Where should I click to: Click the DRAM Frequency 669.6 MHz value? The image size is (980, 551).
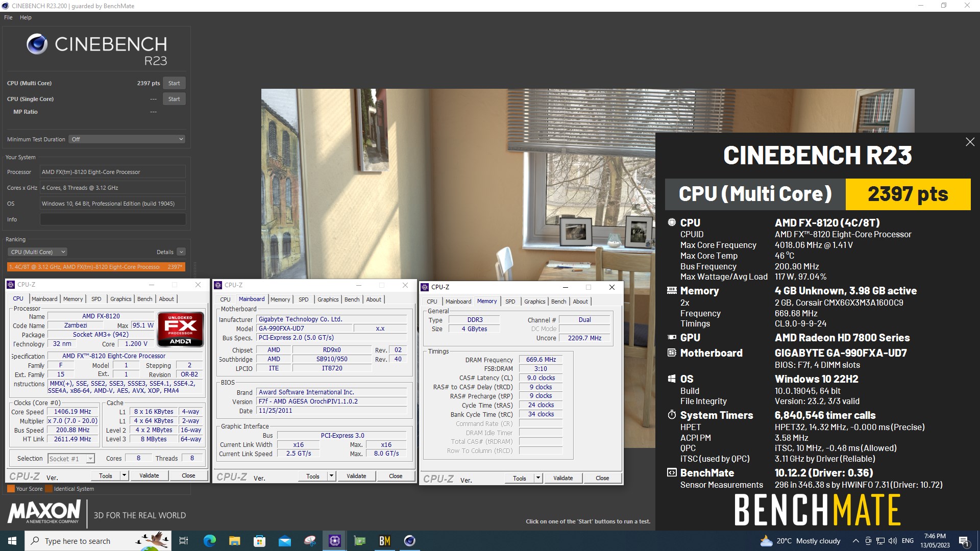541,360
